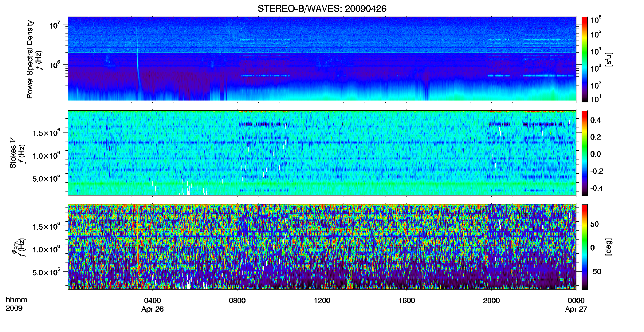Click the "[deg]" color bar unit label
This screenshot has height=332, width=644.
click(609, 247)
